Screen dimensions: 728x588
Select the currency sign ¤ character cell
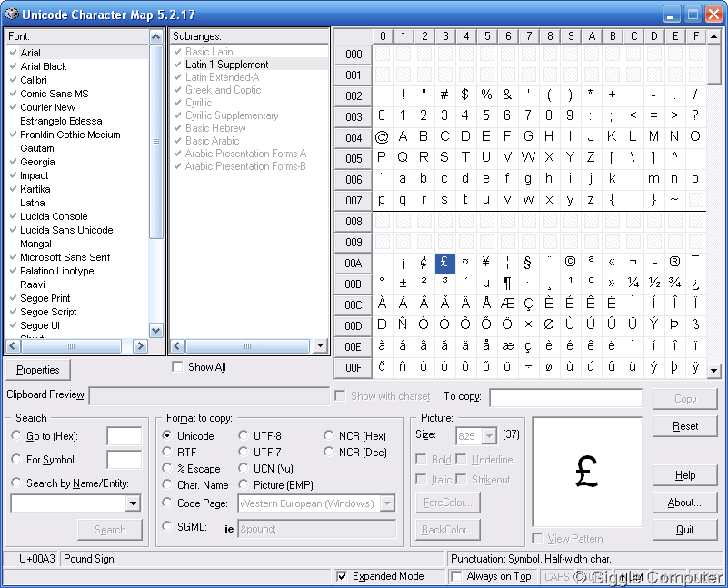(x=465, y=264)
